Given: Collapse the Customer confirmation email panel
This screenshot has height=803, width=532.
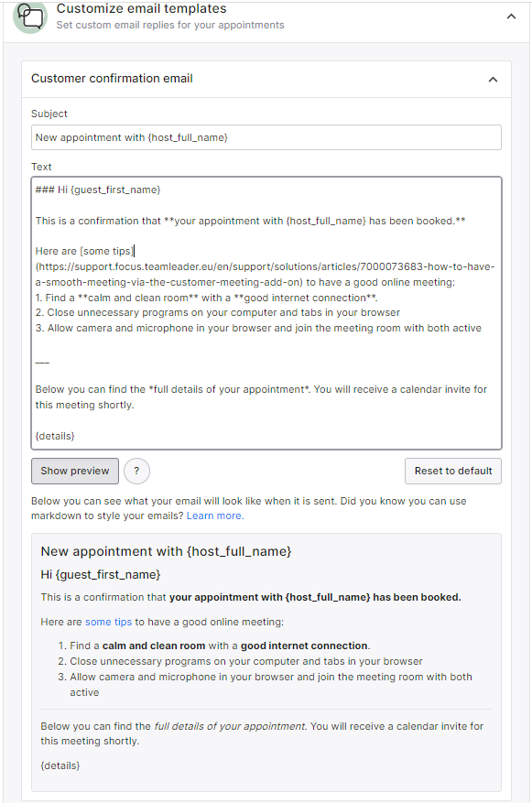Looking at the screenshot, I should [493, 80].
